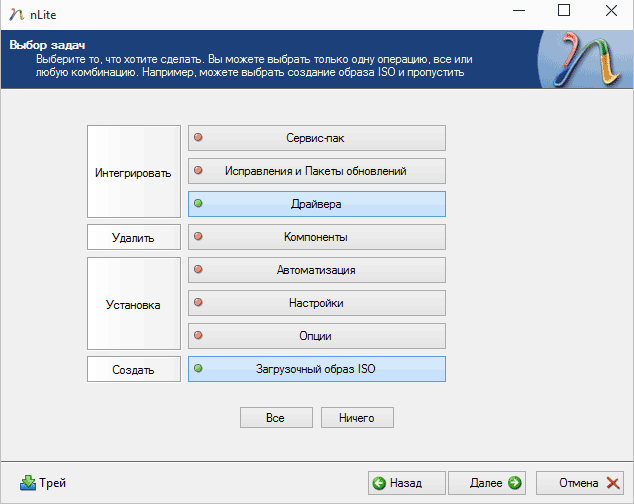Click the nLite title bar app icon
The image size is (634, 504).
coord(16,15)
